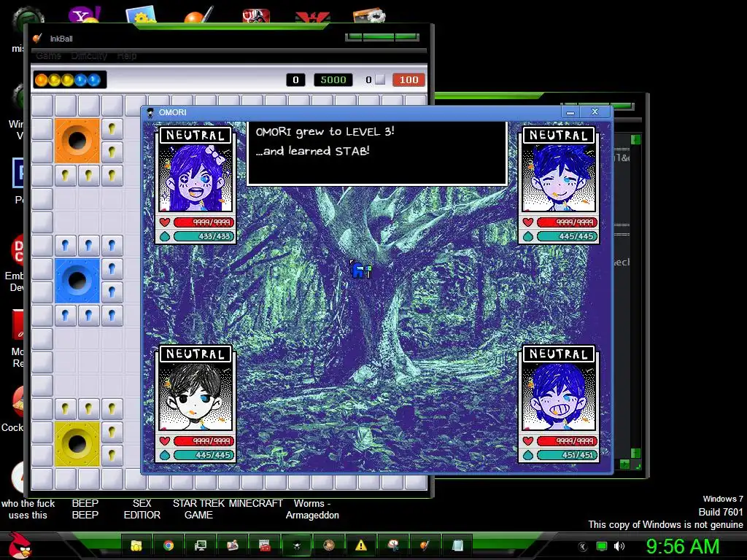Select the closed-eyes smiling boy portrait
This screenshot has height=560, width=747.
coord(558,177)
